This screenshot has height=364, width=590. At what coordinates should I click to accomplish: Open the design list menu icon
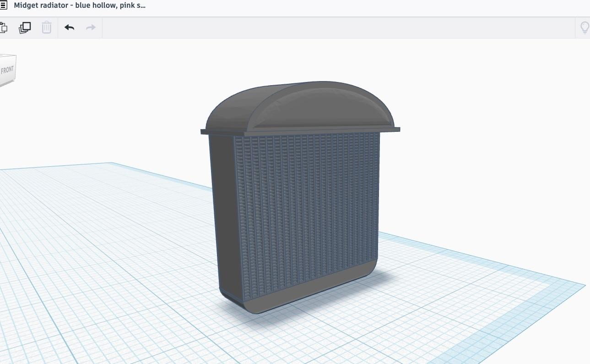(x=3, y=6)
